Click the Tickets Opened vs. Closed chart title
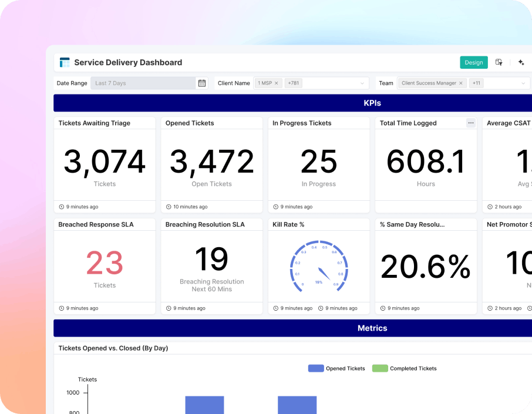 pos(113,348)
